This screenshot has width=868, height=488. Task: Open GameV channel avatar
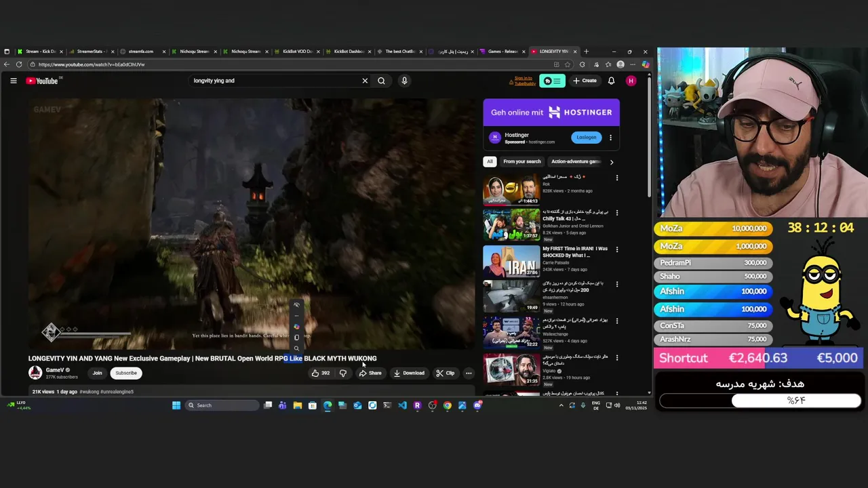click(x=35, y=373)
